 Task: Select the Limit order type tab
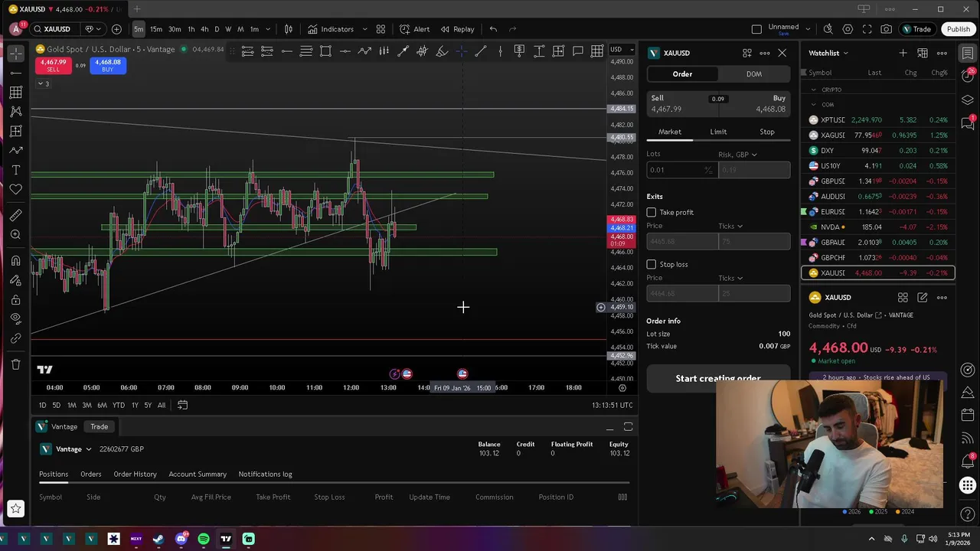(x=718, y=132)
